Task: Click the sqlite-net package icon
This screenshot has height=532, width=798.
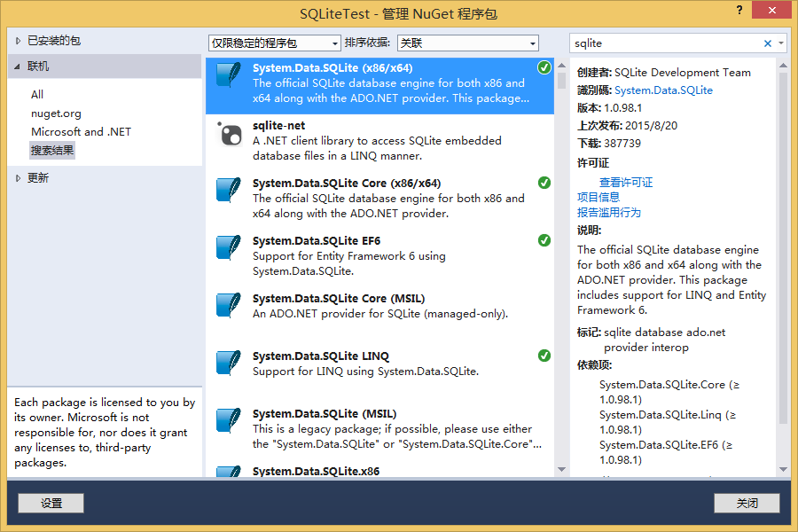Action: tap(230, 135)
